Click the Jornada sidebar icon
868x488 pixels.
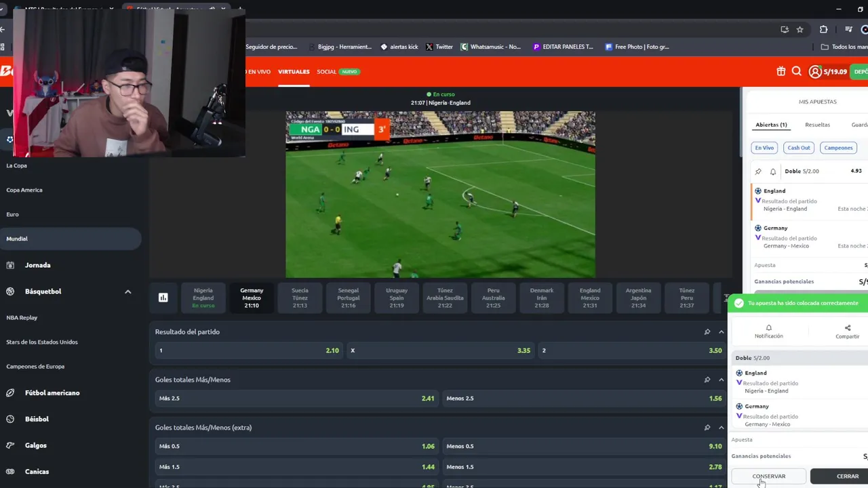coord(10,265)
